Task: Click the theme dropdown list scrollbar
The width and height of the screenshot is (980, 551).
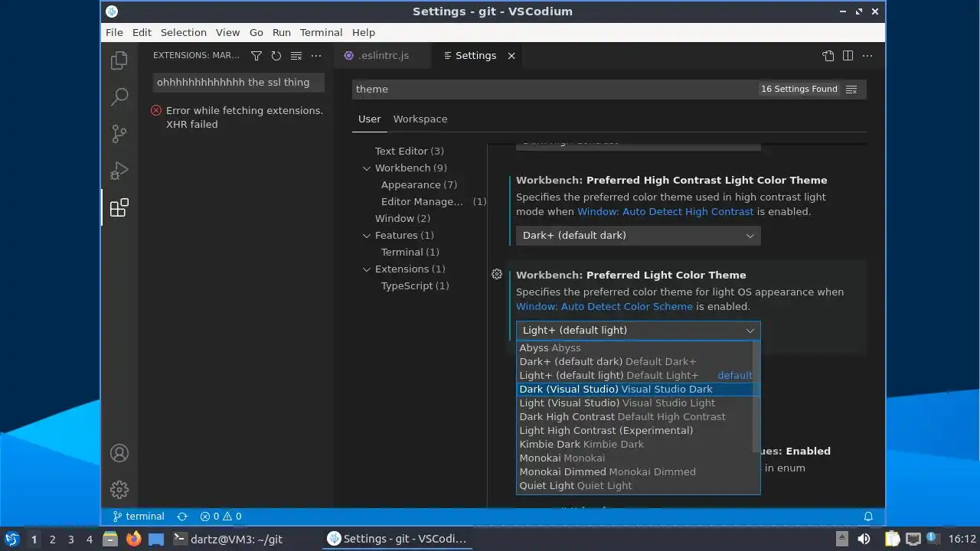Action: [756, 398]
